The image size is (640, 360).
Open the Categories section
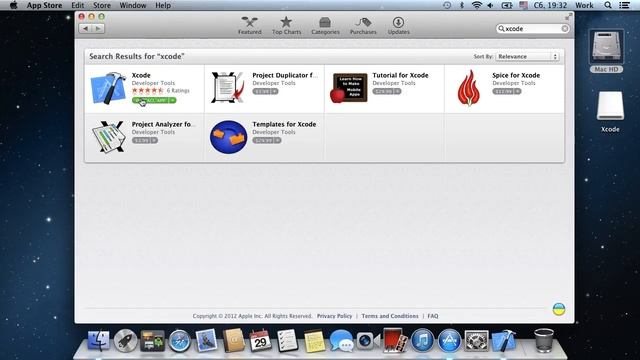[x=325, y=26]
